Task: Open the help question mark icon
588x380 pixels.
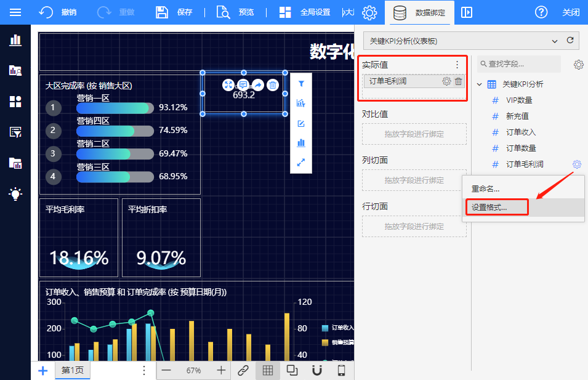Action: 541,12
